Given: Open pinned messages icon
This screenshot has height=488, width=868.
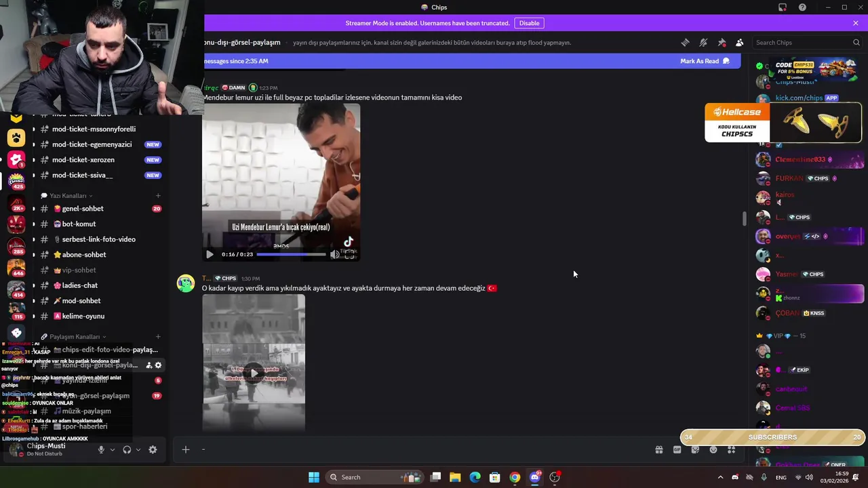Looking at the screenshot, I should [x=722, y=42].
